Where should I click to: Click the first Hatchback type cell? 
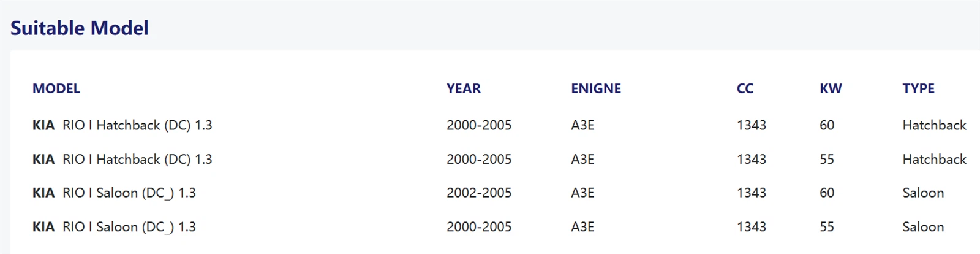934,125
